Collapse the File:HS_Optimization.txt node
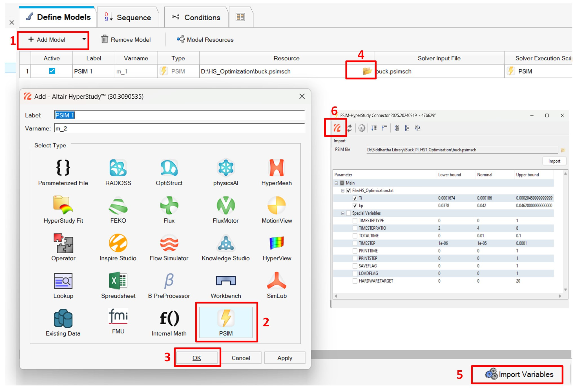This screenshot has width=575, height=392. 343,191
